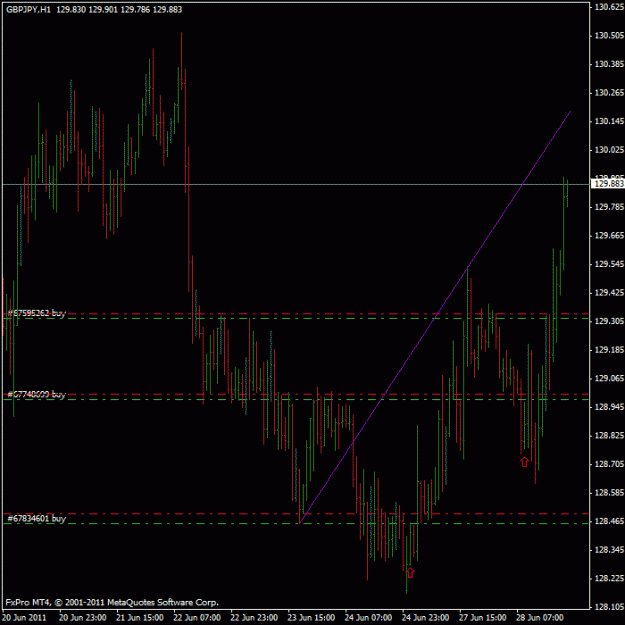Click the 129.545 price scale label
This screenshot has height=625, width=625.
click(609, 264)
